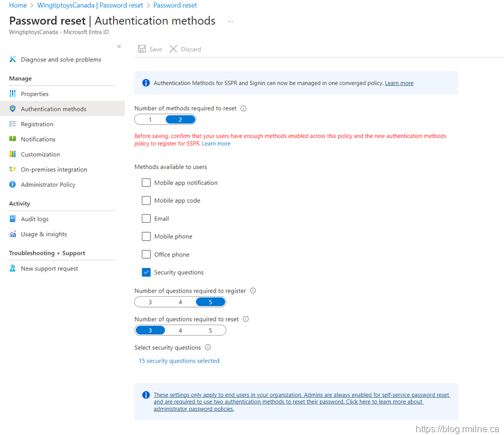Open the 15 security questions selected link
504x435 pixels.
(x=179, y=361)
